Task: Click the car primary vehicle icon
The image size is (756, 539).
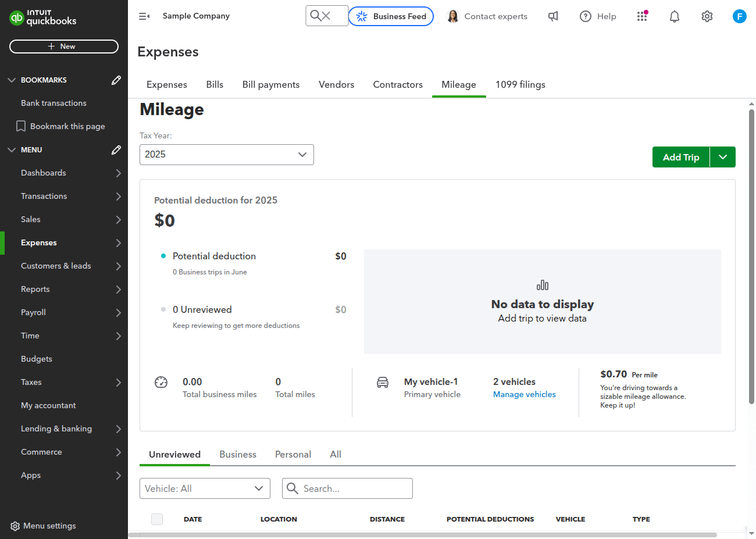Action: 383,382
